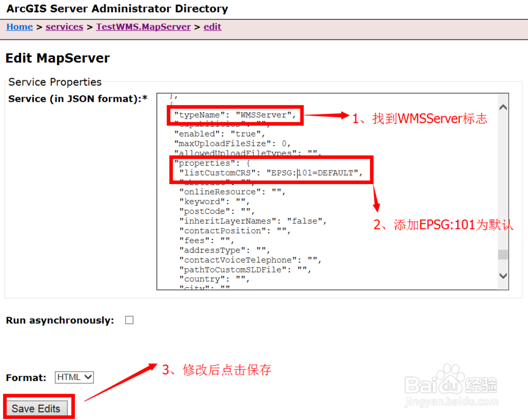Click the "contactPosition" line in JSON

point(235,231)
